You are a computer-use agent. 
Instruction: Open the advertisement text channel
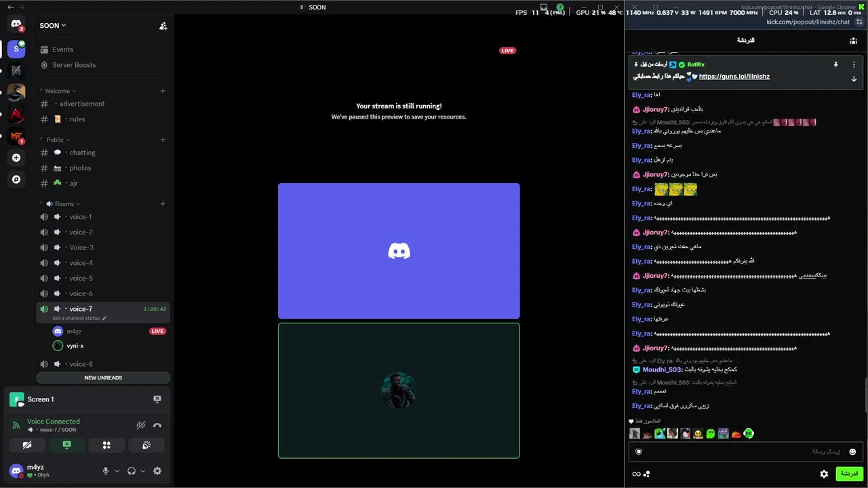[x=103, y=104]
